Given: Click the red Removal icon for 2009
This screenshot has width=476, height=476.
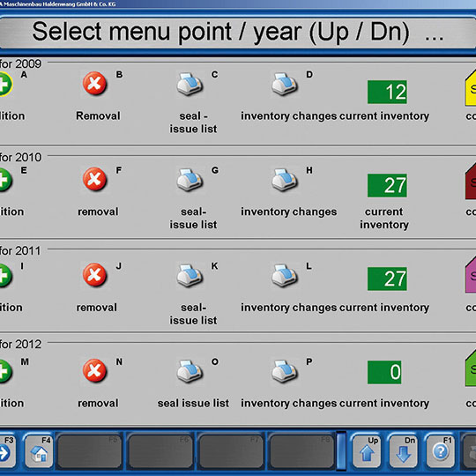Looking at the screenshot, I should 94,83.
